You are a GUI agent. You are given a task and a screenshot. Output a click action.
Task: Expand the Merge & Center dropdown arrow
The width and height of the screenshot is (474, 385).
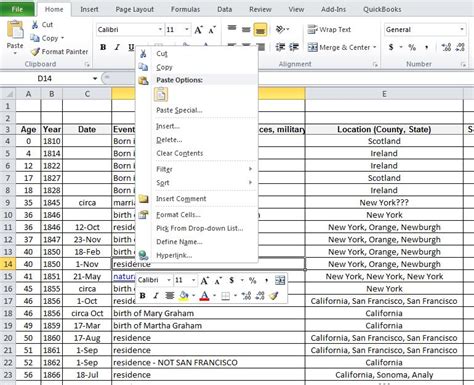click(375, 47)
